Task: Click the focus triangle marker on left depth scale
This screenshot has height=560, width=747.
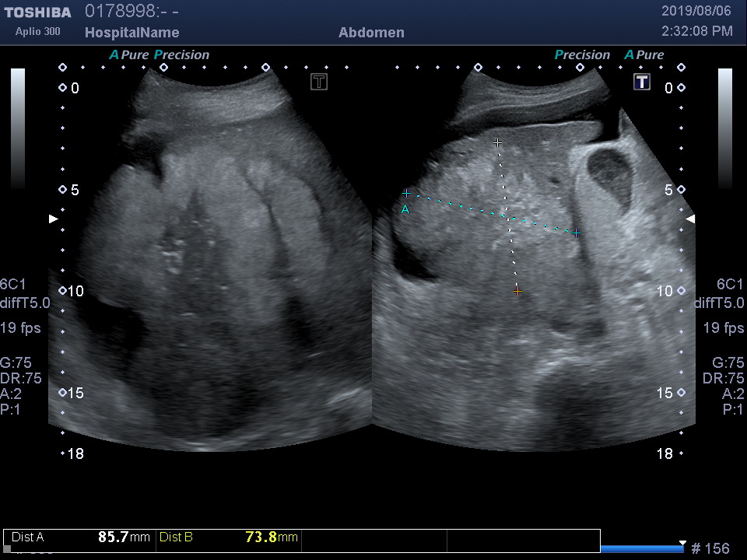Action: [x=54, y=219]
